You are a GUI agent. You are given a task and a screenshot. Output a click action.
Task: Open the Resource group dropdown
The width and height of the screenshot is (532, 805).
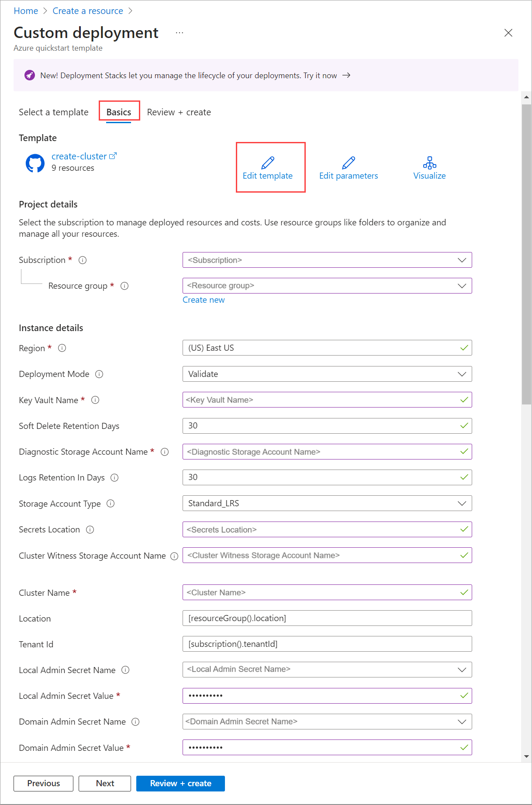(x=462, y=286)
